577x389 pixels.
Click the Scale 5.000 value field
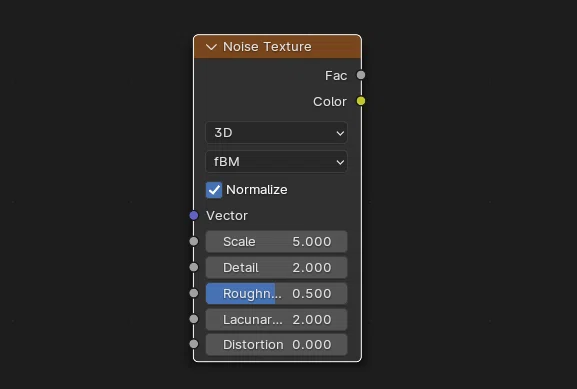[x=276, y=241]
